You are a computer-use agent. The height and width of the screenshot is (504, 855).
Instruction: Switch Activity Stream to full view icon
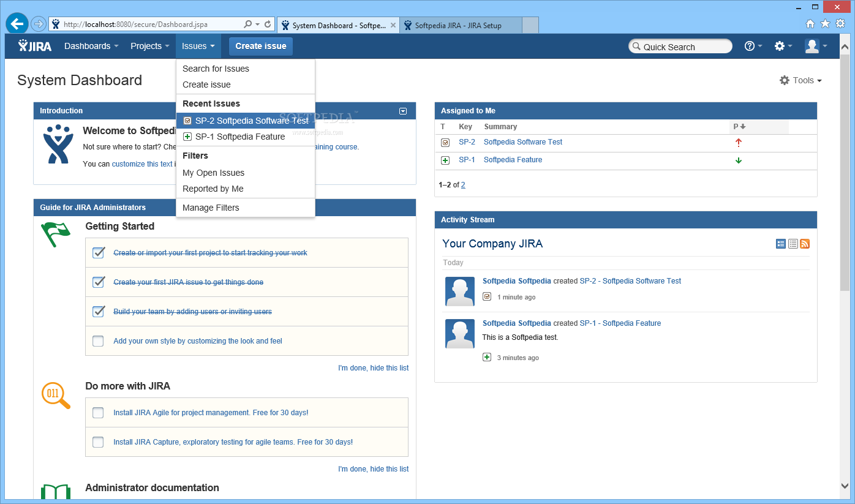781,244
